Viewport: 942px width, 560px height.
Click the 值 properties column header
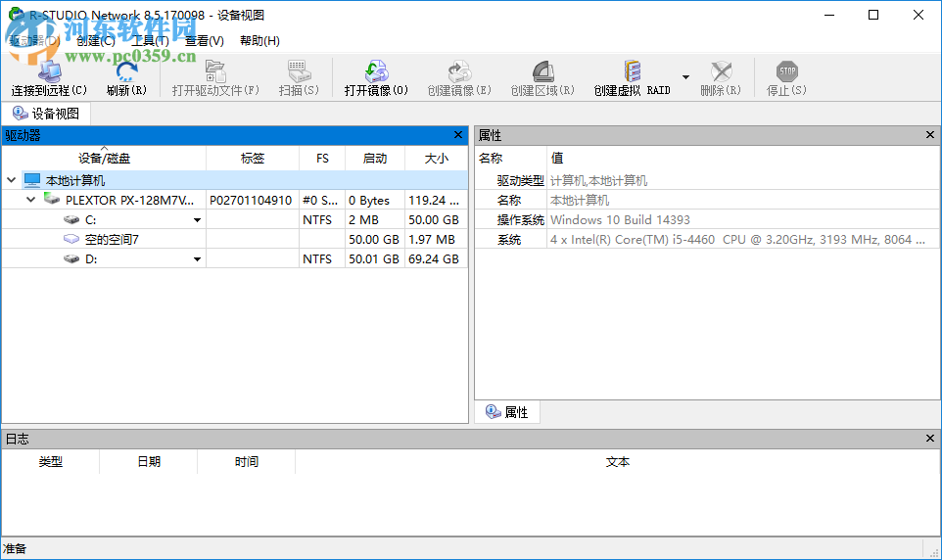click(x=744, y=158)
